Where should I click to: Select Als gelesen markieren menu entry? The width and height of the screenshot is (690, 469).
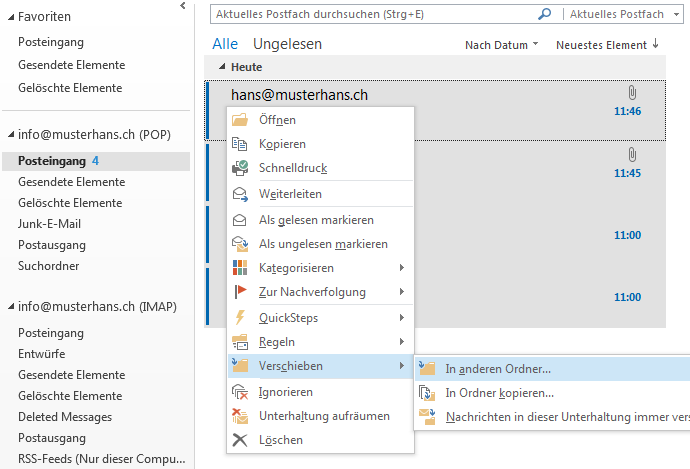tap(316, 220)
